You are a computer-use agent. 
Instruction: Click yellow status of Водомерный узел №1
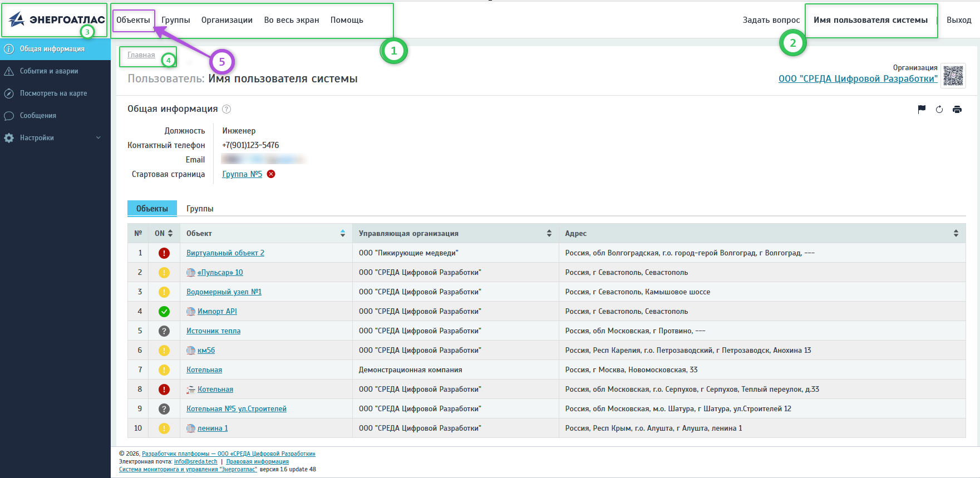(x=164, y=292)
